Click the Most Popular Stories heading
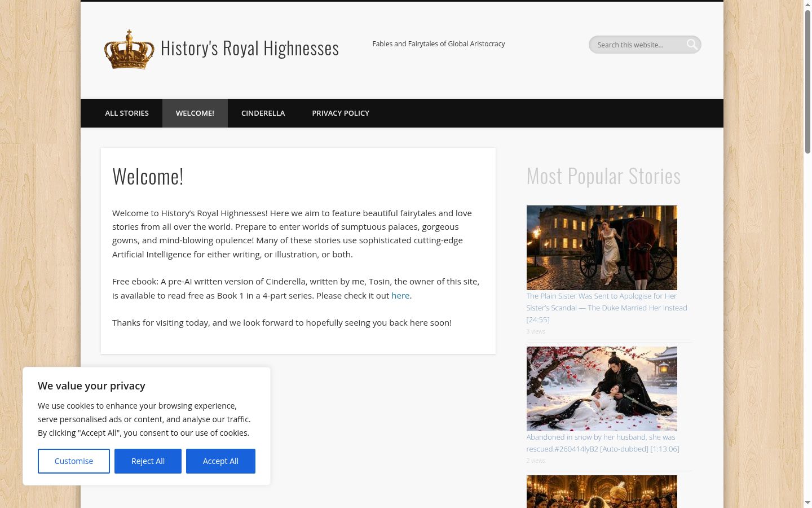Image resolution: width=812 pixels, height=508 pixels. [x=603, y=176]
